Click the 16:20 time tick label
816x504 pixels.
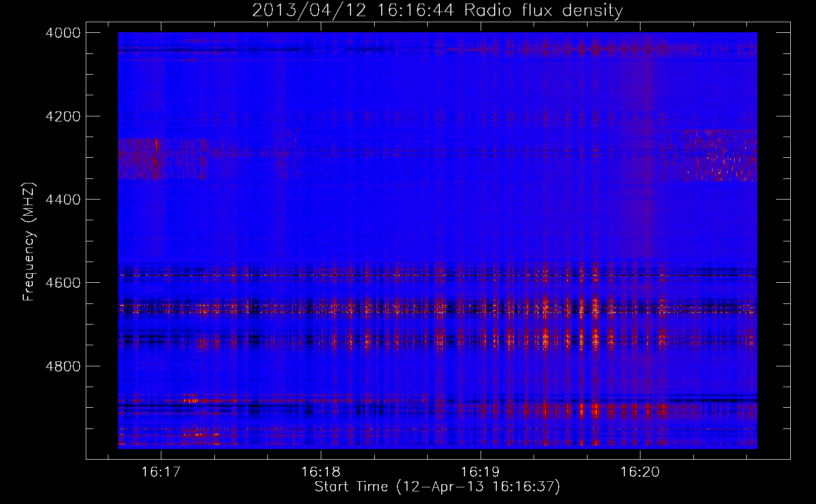pos(640,472)
